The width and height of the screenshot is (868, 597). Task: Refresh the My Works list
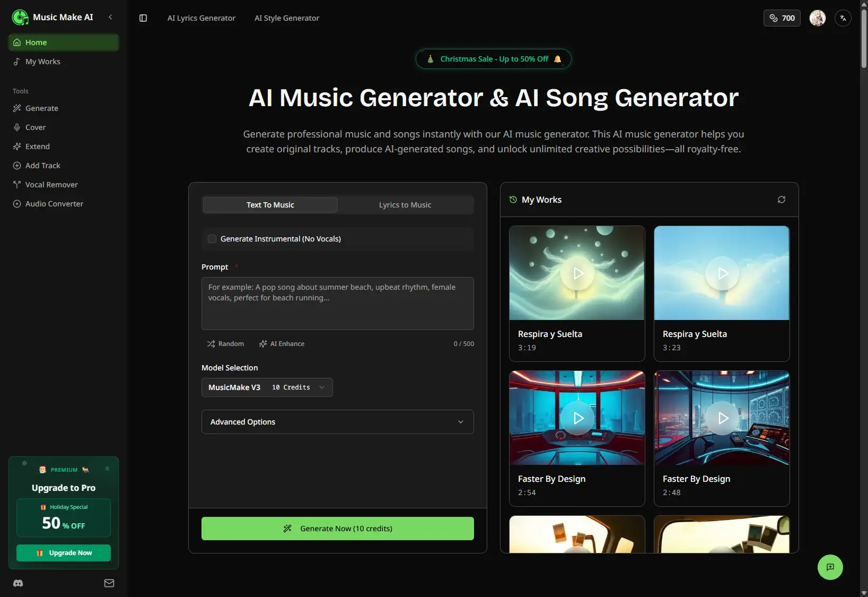click(781, 200)
